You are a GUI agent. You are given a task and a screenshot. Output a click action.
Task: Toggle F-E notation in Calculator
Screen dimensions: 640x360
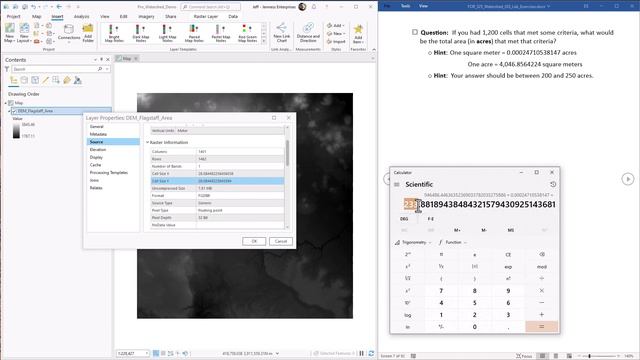pyautogui.click(x=431, y=219)
